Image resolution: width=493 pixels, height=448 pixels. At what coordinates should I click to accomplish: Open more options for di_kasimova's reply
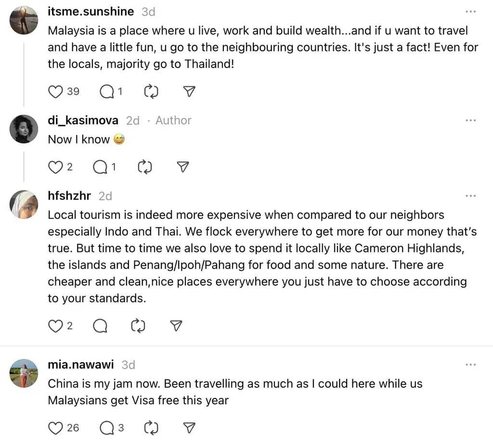tap(470, 120)
